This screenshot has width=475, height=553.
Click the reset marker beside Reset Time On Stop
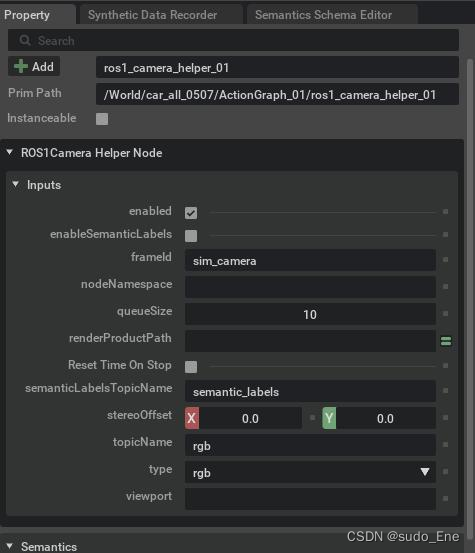[x=445, y=366]
